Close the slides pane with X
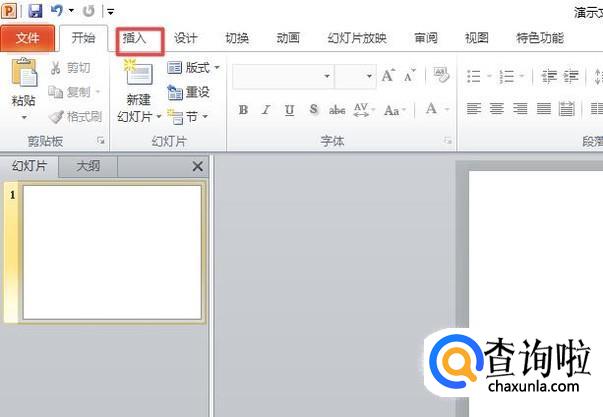Screen dimensions: 603x417 pos(198,167)
